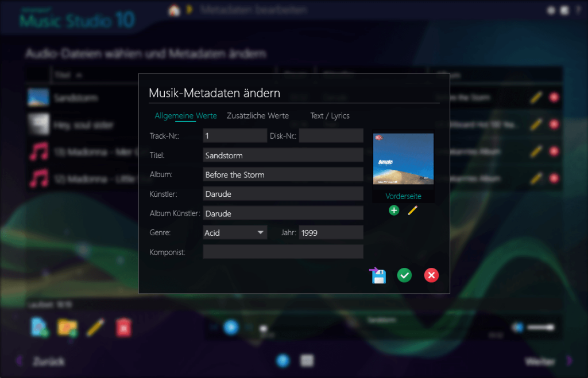
Task: Click the add file icon at bottom left
Action: 39,327
